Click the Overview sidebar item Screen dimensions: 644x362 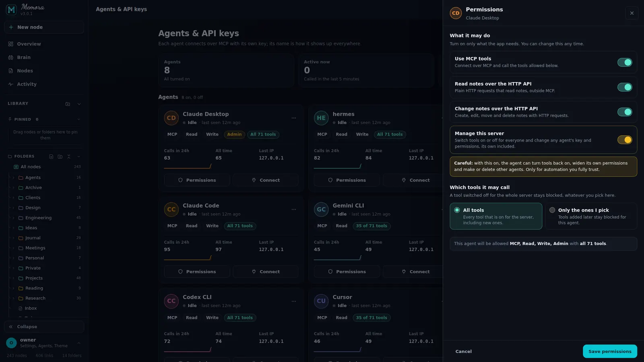(44, 44)
